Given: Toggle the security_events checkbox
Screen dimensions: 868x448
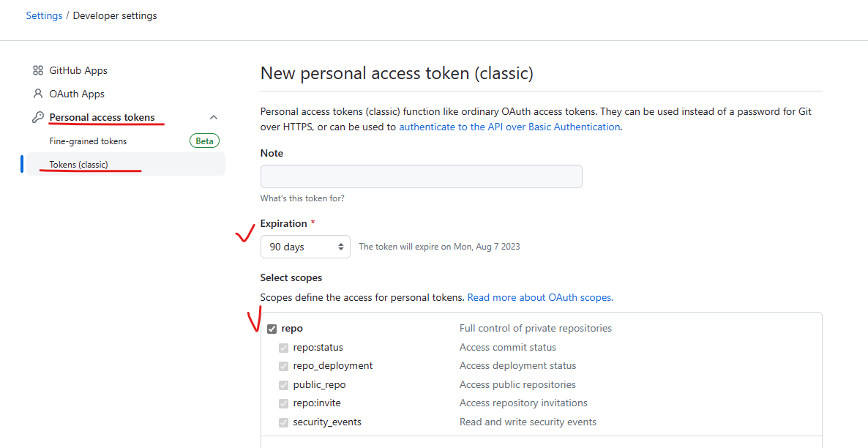Looking at the screenshot, I should (x=283, y=422).
